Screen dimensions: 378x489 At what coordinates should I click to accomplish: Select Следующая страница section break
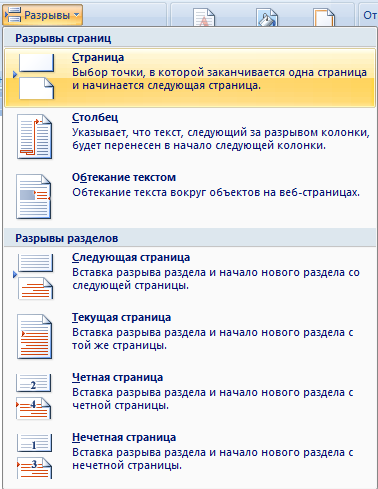(x=190, y=277)
